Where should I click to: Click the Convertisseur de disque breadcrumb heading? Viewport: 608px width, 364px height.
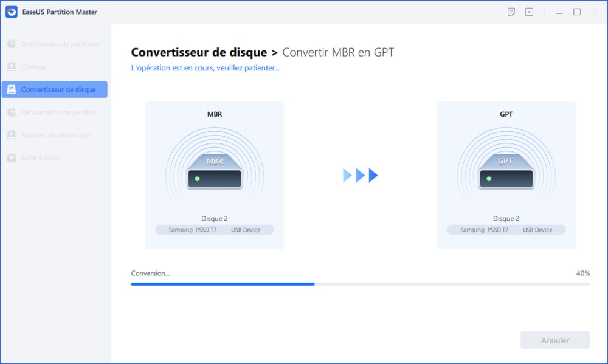199,52
